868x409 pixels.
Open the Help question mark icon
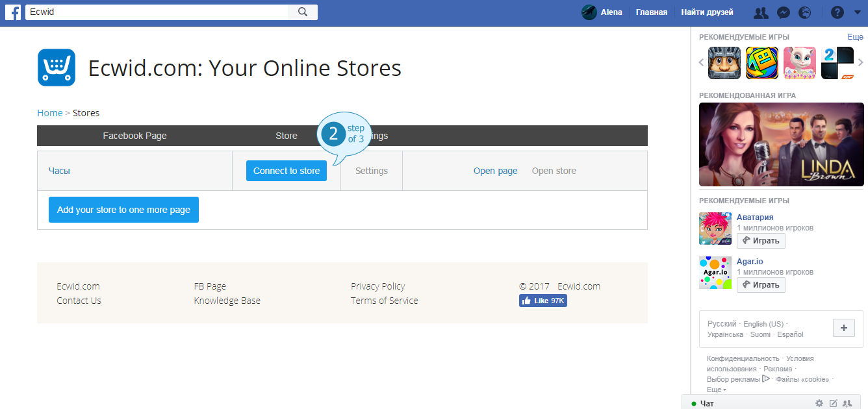(x=837, y=12)
